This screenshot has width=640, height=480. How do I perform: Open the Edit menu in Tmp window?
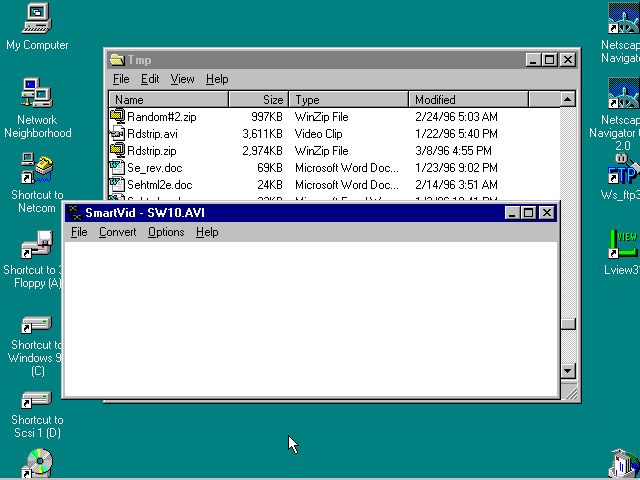150,79
